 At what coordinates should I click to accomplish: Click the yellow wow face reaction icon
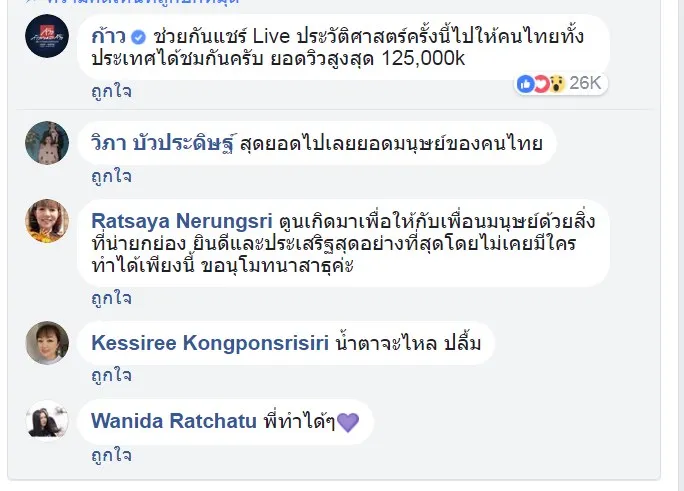(557, 84)
